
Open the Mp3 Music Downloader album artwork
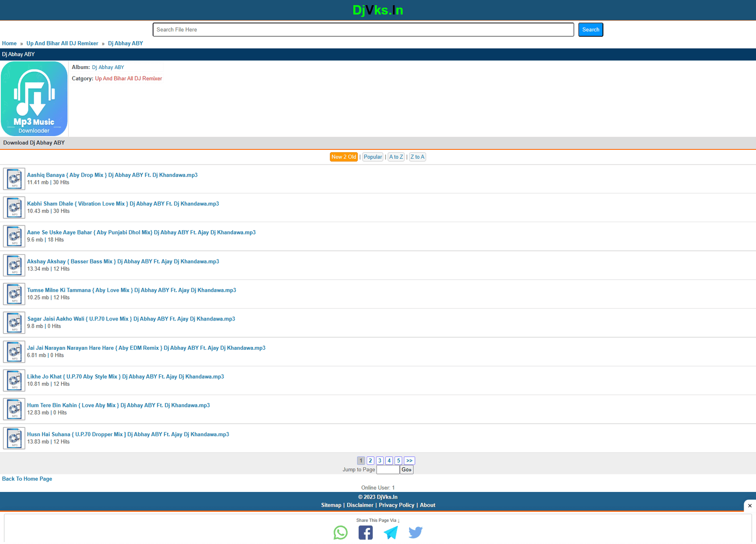coord(34,98)
